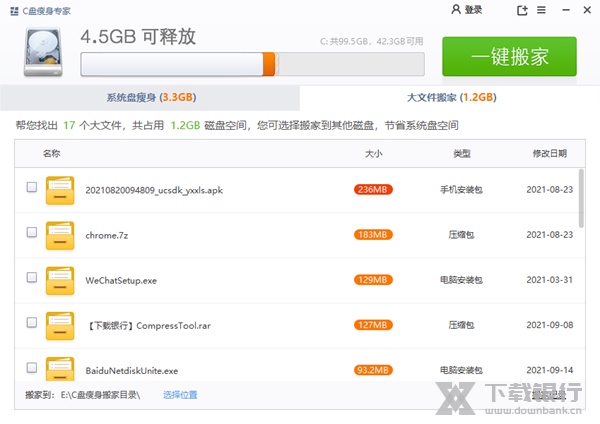Click the 93.2MB size badge
This screenshot has height=424, width=600.
[x=373, y=370]
